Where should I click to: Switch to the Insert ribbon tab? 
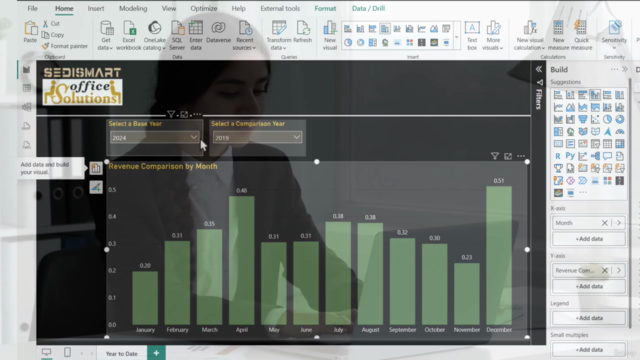(x=96, y=9)
